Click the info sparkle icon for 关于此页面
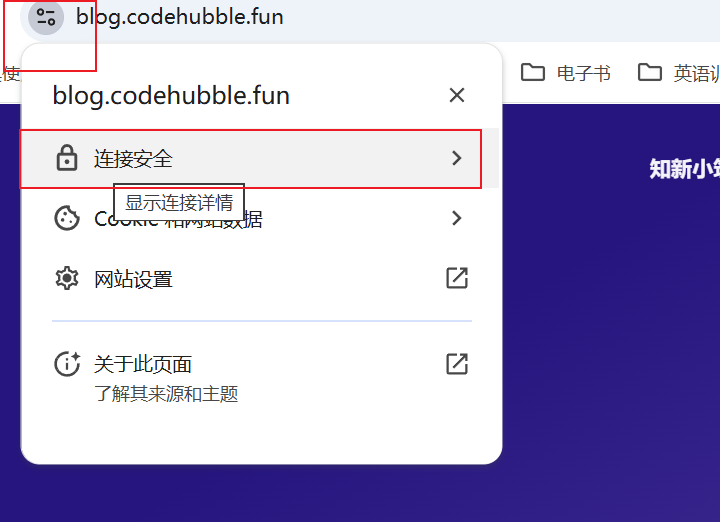Screen dimensions: 720x522 pos(68,364)
